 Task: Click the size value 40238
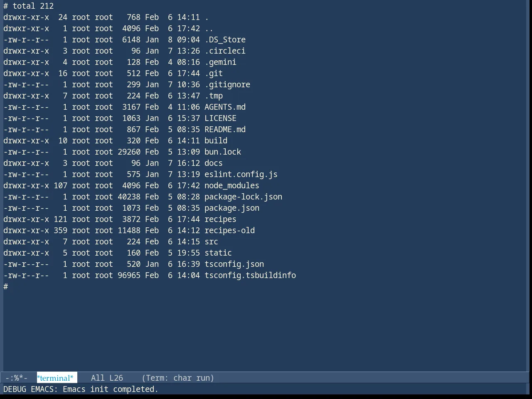pyautogui.click(x=129, y=197)
